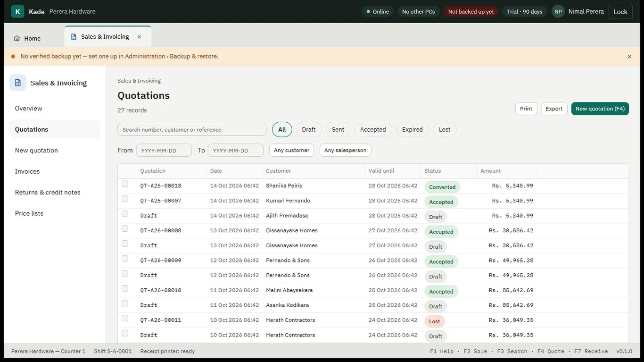Open Returns & credit notes
Screen dimensions: 644x362
55,193
